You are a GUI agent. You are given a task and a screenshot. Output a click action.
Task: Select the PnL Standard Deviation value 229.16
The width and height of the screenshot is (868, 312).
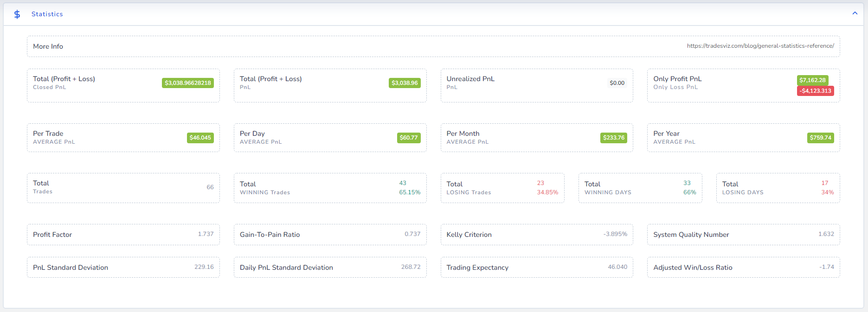(204, 267)
